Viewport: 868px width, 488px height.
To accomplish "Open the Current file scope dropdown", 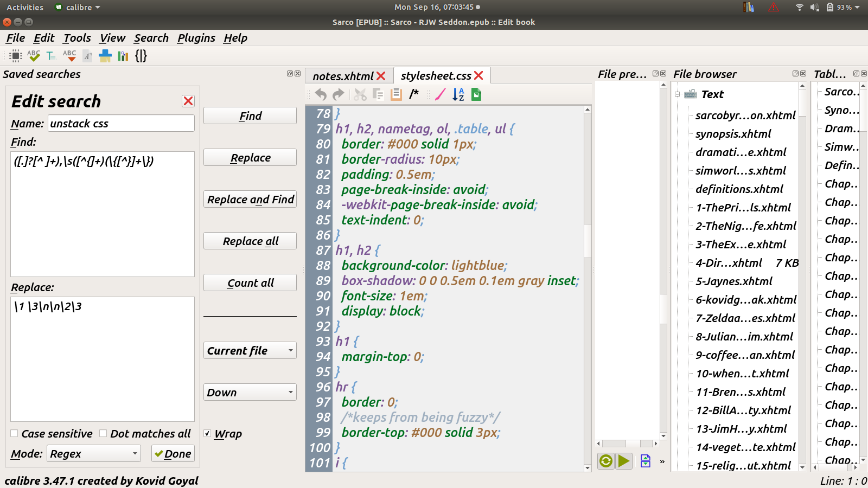I will coord(250,350).
